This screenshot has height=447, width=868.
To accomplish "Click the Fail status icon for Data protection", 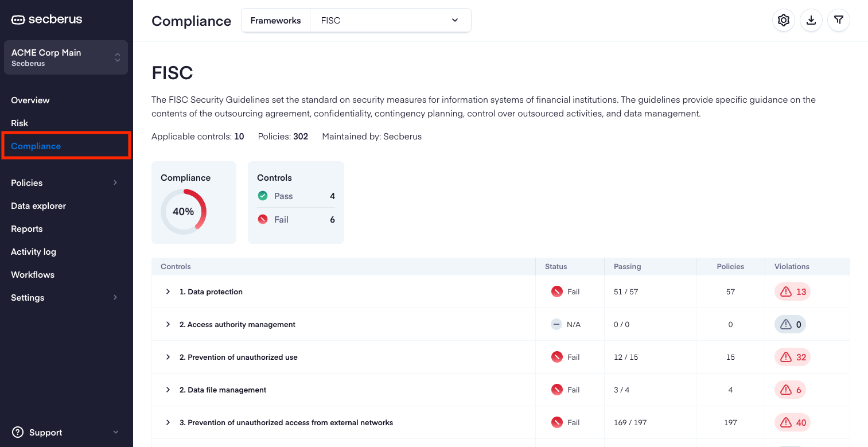I will [556, 291].
